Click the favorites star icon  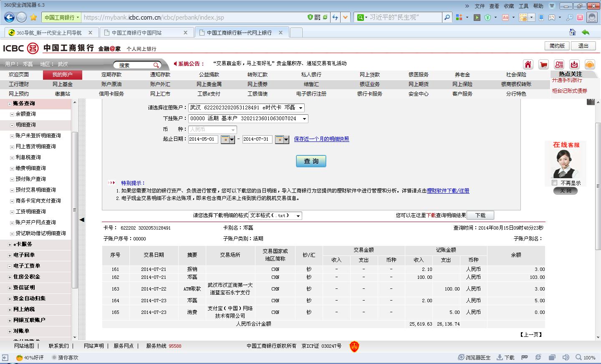33,17
